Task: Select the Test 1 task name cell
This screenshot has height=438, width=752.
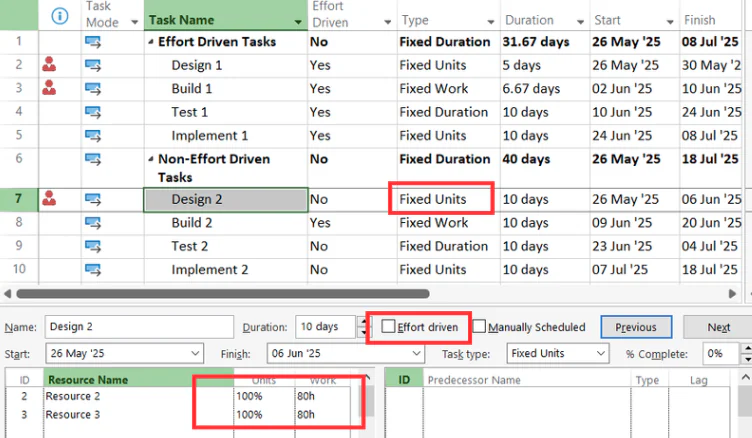Action: point(225,112)
